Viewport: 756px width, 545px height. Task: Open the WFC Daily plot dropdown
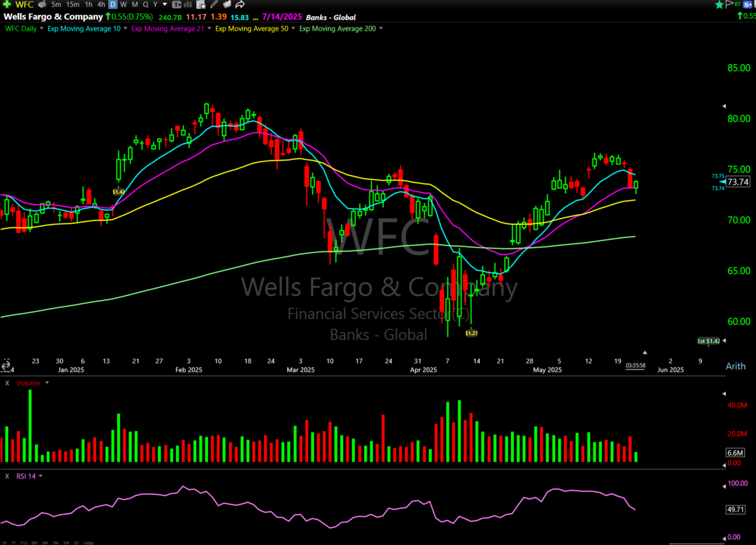point(41,29)
